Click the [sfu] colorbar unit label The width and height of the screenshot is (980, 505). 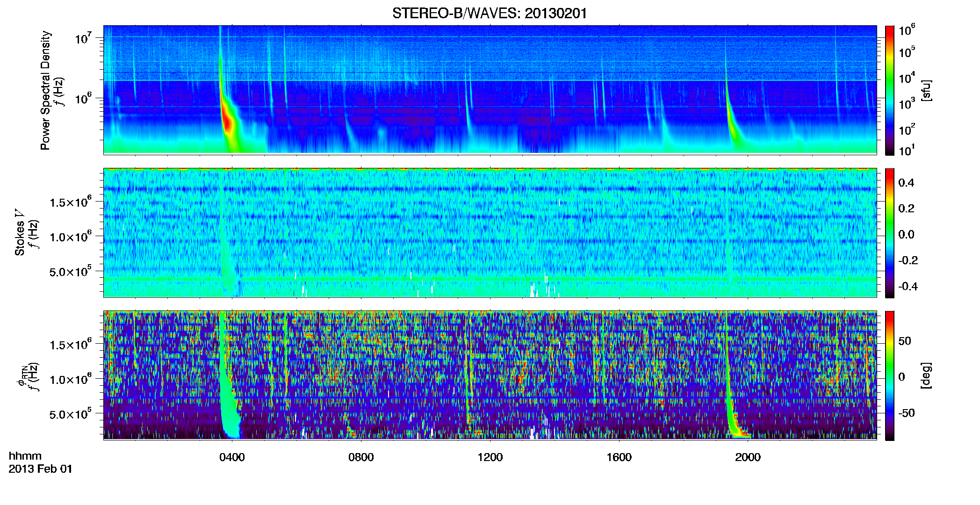point(926,90)
